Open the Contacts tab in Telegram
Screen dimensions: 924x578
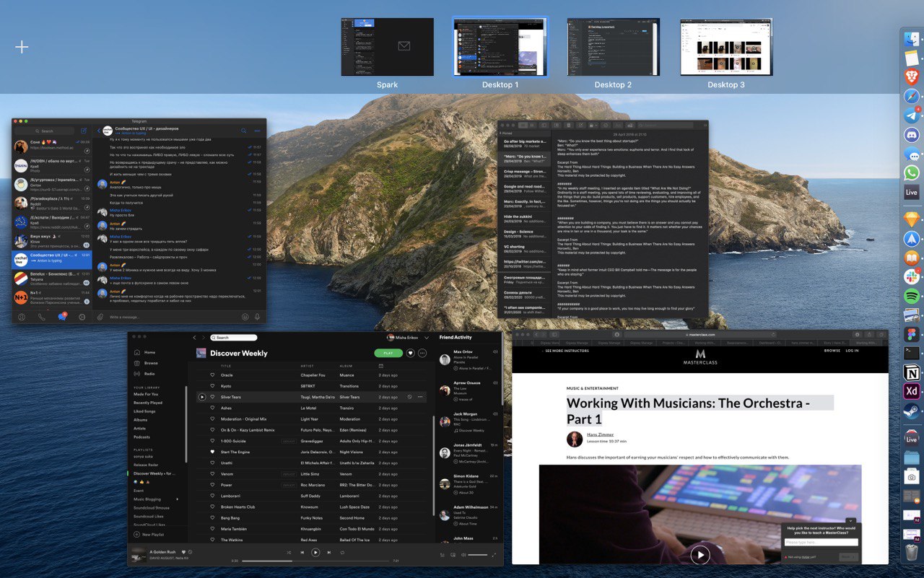click(x=22, y=317)
